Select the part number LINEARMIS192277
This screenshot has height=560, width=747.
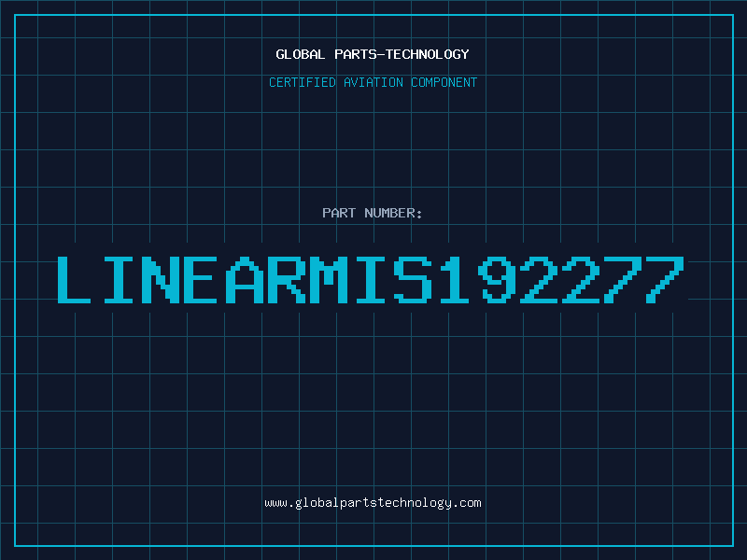click(371, 280)
